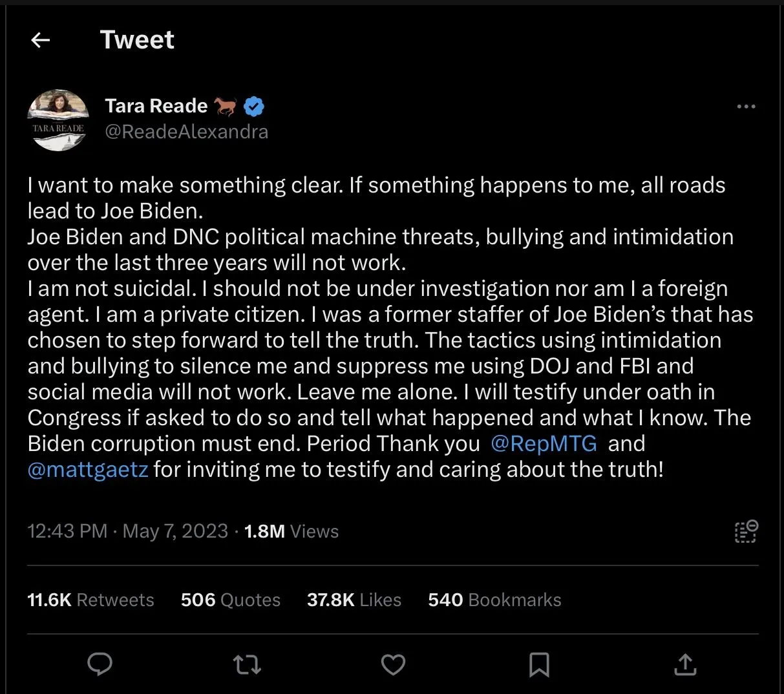This screenshot has height=694, width=784.
Task: View the 11.6K Retweets list
Action: tap(90, 600)
